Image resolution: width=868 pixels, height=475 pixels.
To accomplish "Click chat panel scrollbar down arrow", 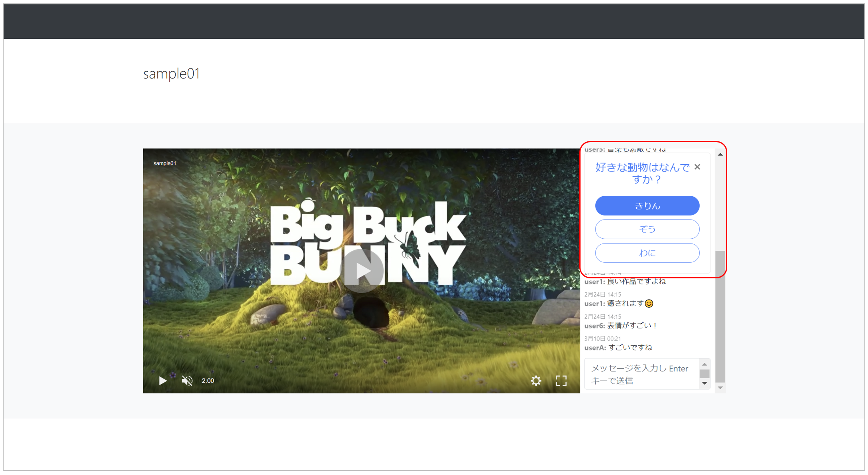I will [720, 388].
